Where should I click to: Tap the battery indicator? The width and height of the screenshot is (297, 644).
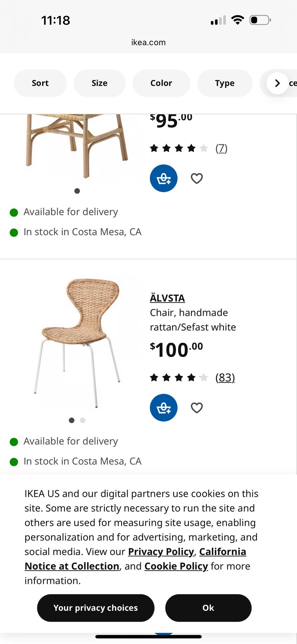(x=259, y=19)
